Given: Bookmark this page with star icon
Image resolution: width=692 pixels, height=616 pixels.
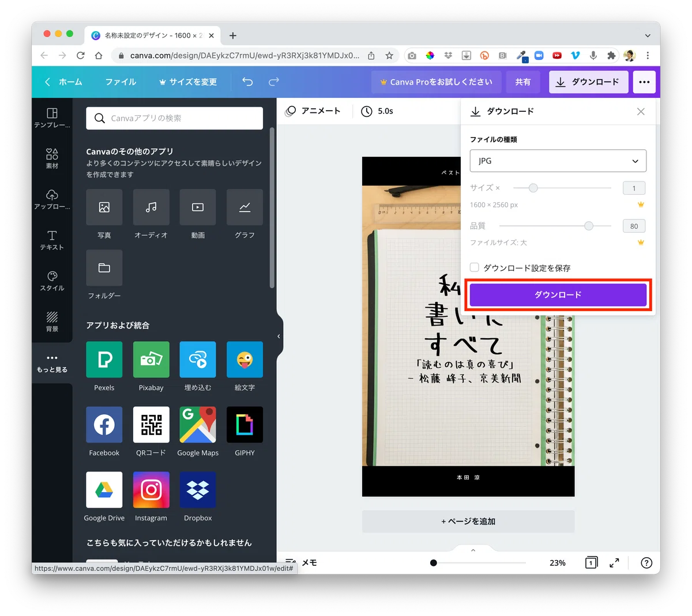Looking at the screenshot, I should tap(389, 55).
